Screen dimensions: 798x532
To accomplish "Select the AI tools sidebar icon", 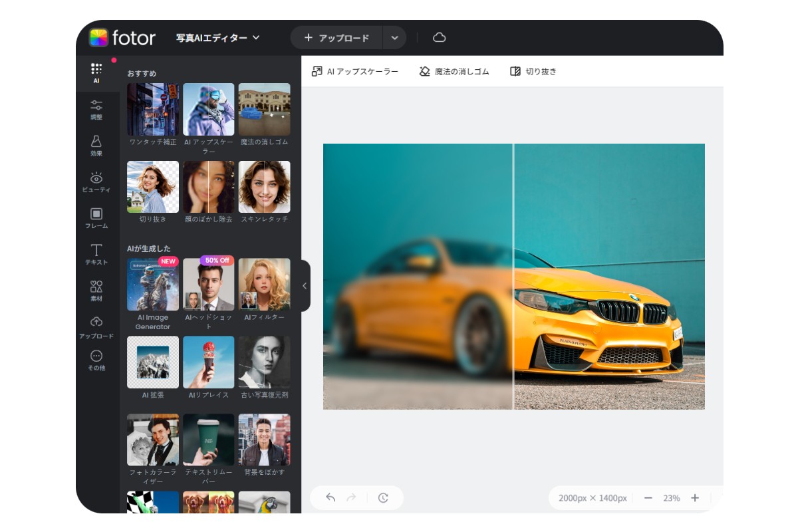I will click(97, 68).
